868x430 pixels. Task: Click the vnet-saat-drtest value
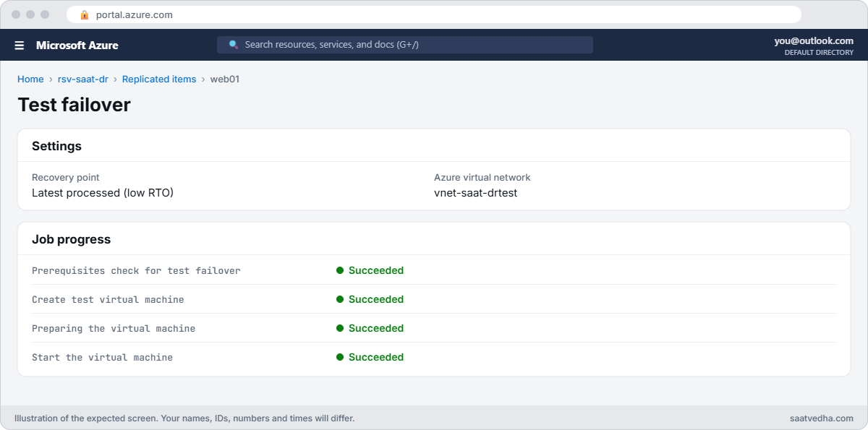pos(476,193)
